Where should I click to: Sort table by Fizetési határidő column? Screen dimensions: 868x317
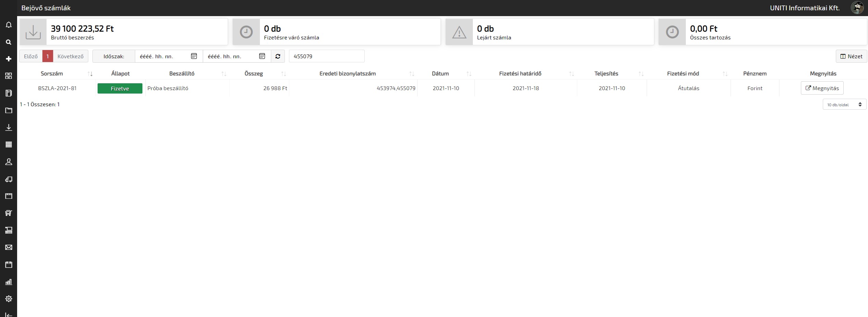tap(571, 74)
